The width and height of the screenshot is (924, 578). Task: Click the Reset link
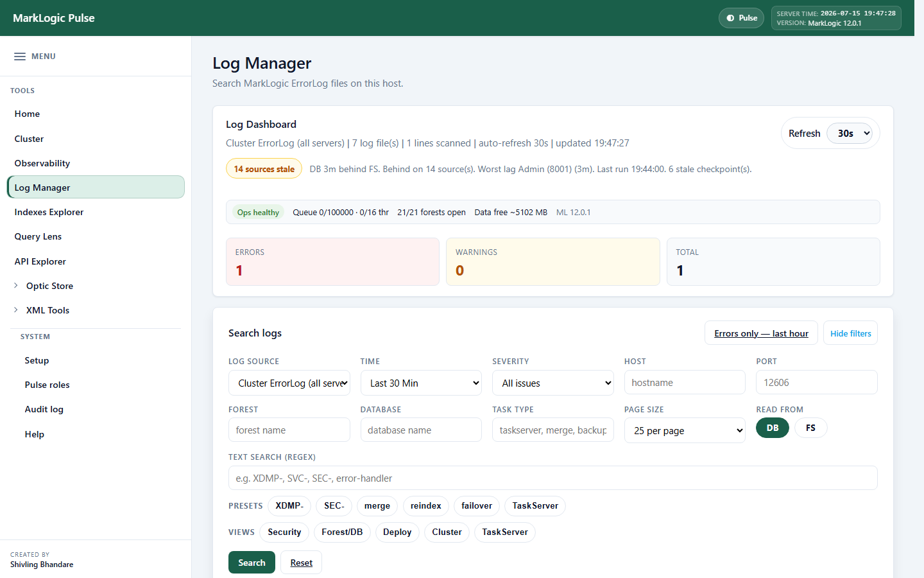coord(301,563)
